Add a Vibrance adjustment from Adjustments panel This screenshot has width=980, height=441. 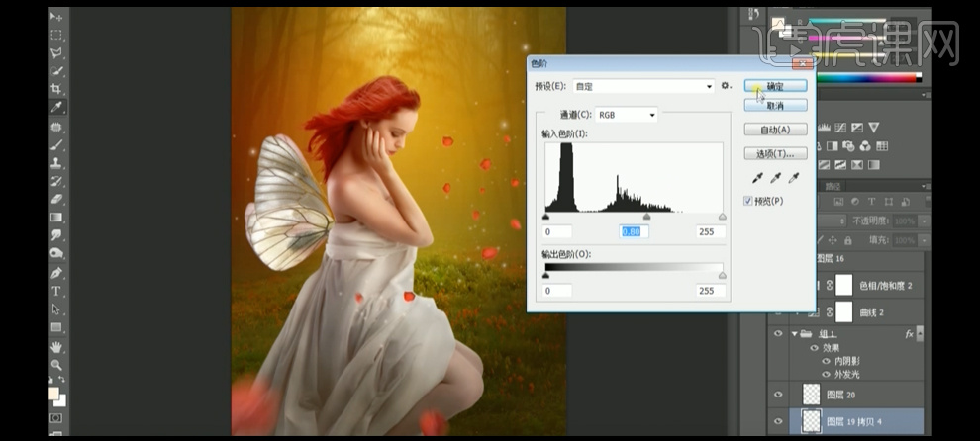click(x=873, y=128)
